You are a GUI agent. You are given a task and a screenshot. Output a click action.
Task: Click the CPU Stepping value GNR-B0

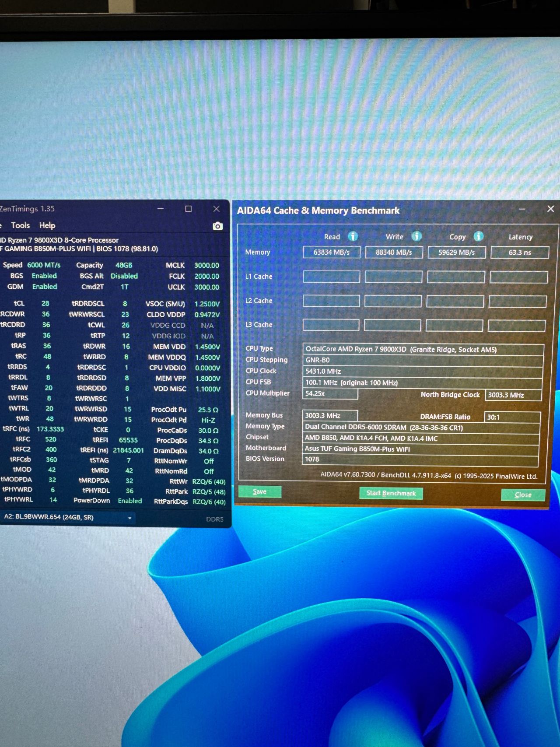point(423,360)
